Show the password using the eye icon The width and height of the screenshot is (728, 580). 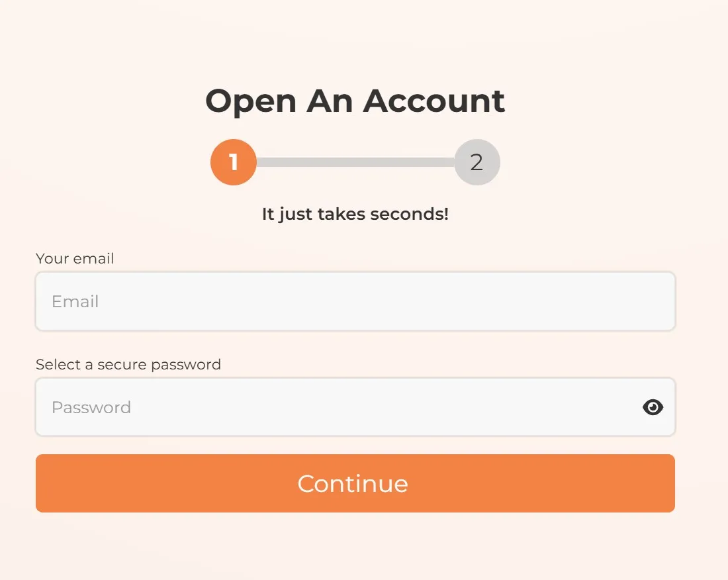tap(653, 407)
